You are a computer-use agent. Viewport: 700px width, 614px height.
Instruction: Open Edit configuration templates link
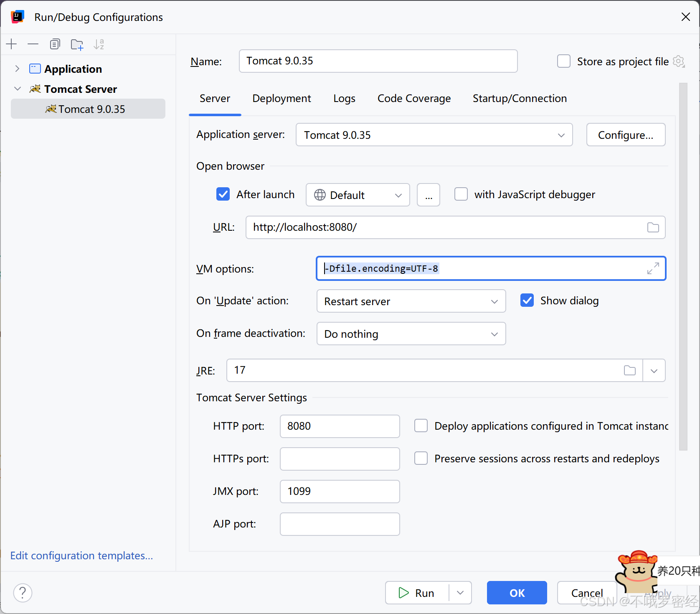pyautogui.click(x=81, y=555)
